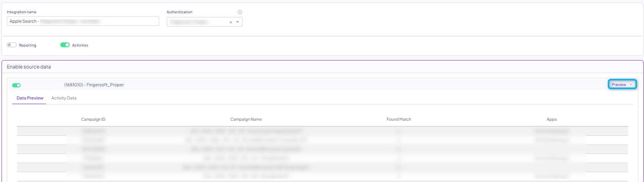Open the Authentication dropdown arrow

pos(238,22)
